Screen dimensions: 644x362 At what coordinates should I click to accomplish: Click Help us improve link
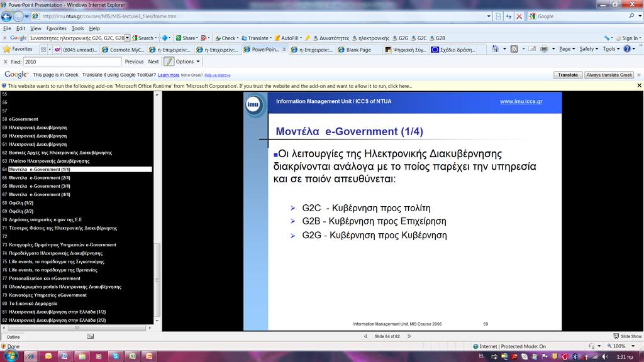click(217, 75)
